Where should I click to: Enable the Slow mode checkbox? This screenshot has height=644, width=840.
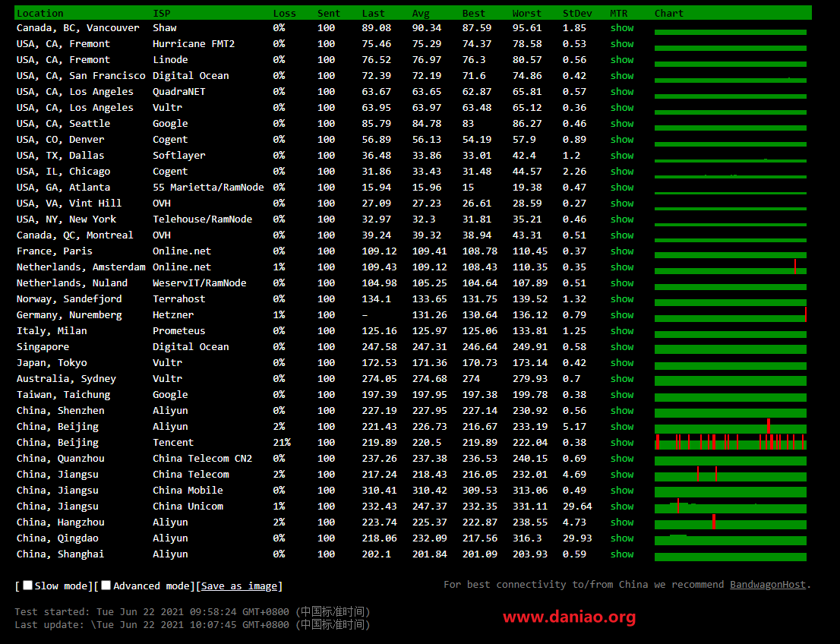coord(28,585)
